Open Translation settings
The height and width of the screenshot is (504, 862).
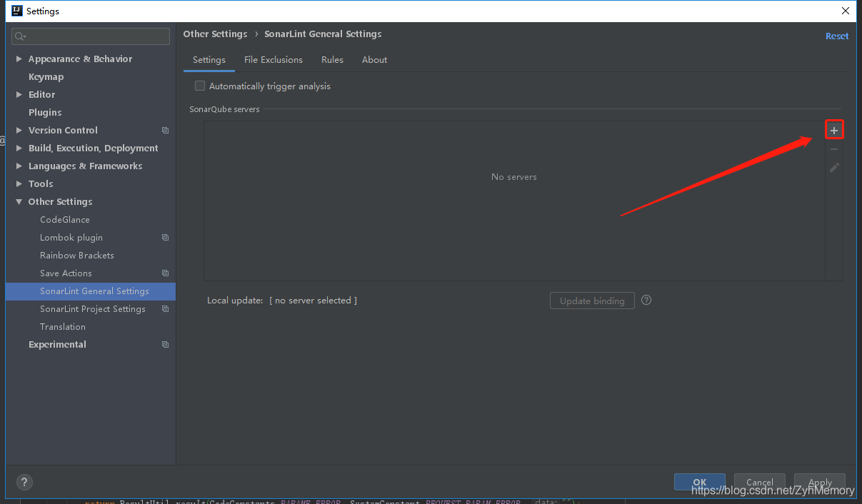(63, 327)
